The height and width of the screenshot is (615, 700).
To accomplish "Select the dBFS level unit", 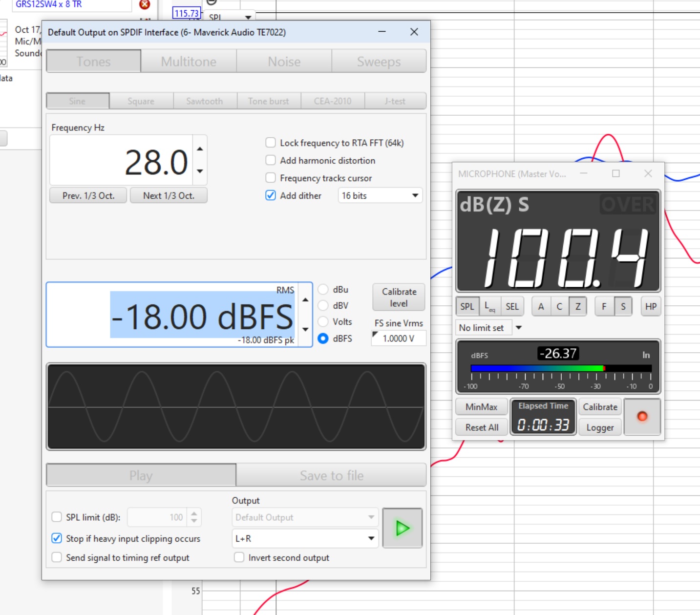I will click(323, 338).
